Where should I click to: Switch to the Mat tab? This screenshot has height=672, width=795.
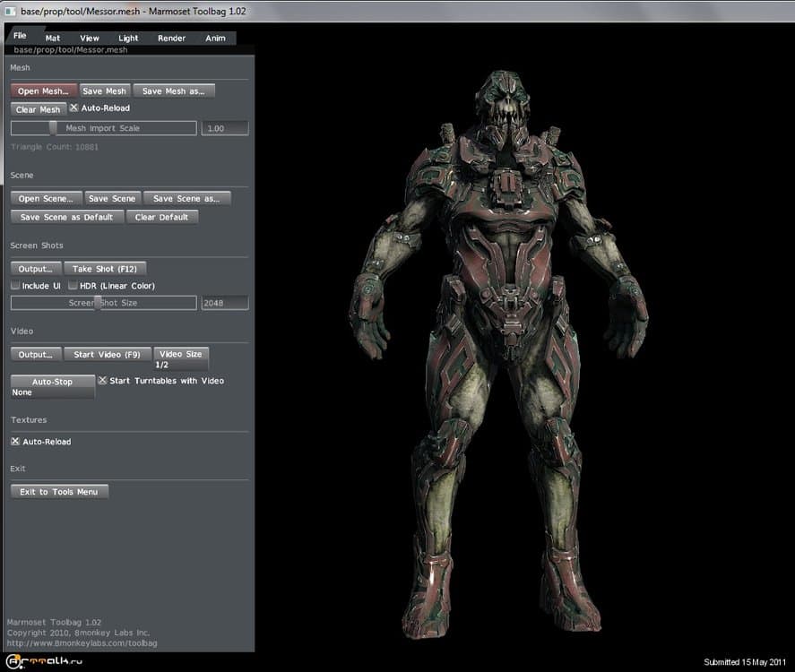point(53,39)
